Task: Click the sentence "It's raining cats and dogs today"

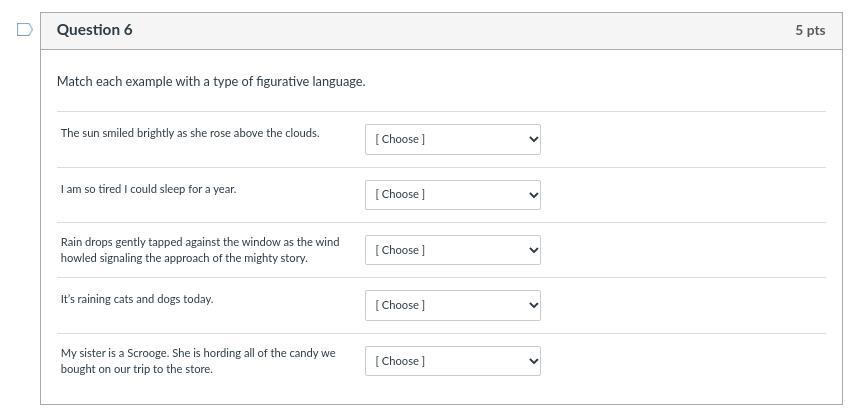Action: pos(137,299)
